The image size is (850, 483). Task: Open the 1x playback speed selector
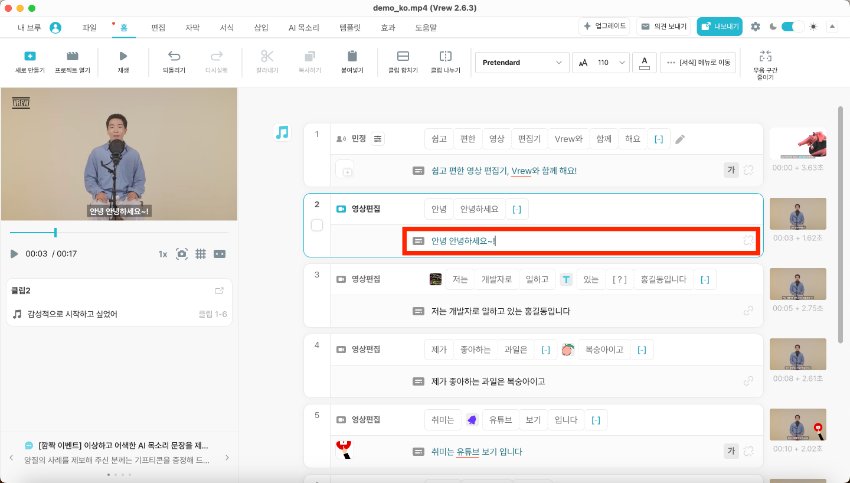(x=162, y=254)
